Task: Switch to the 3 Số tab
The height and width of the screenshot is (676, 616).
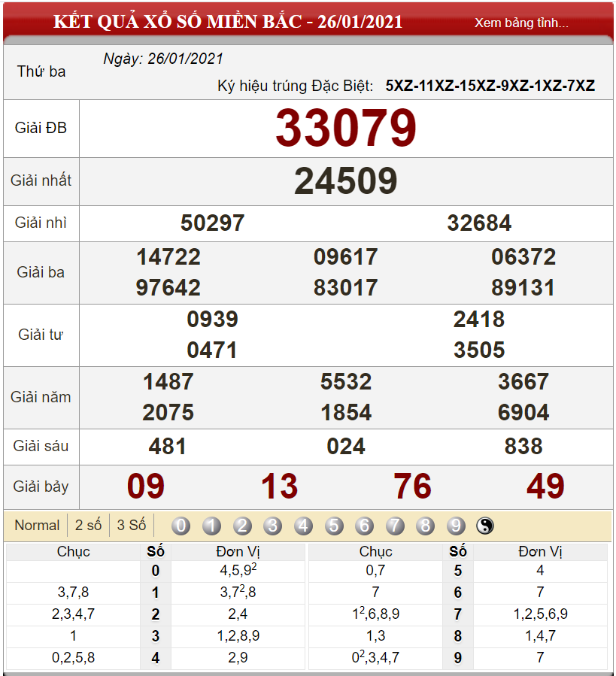Action: [132, 525]
